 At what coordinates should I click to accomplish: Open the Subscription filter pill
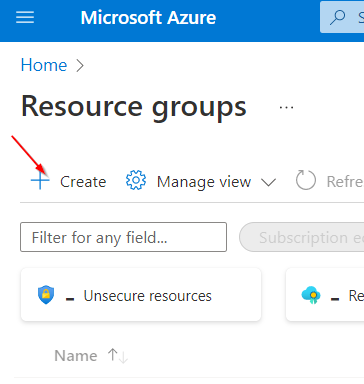[x=301, y=237]
